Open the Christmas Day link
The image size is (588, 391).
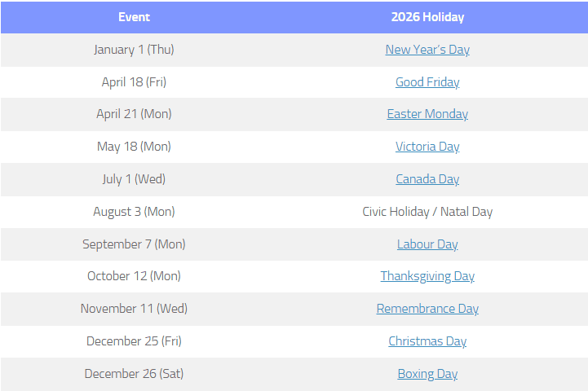[427, 341]
